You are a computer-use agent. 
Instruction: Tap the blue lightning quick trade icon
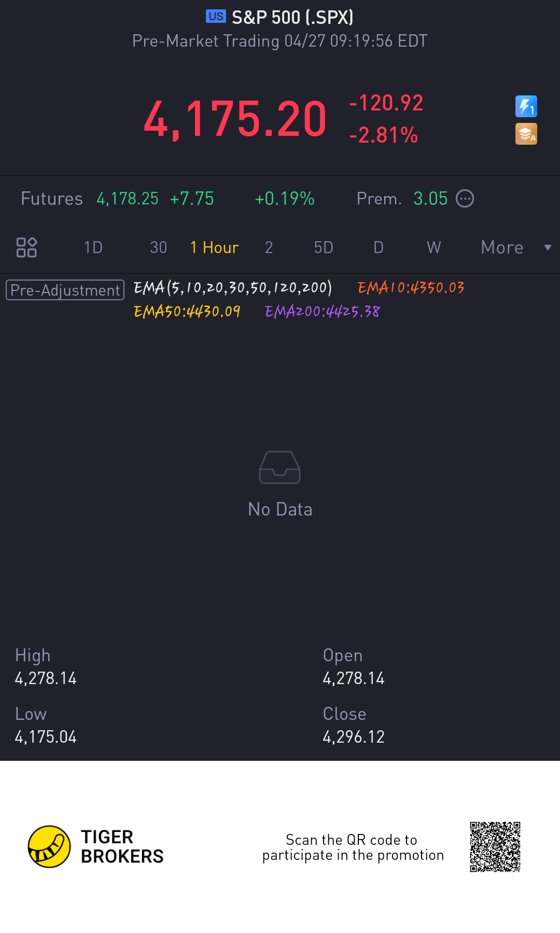coord(526,106)
